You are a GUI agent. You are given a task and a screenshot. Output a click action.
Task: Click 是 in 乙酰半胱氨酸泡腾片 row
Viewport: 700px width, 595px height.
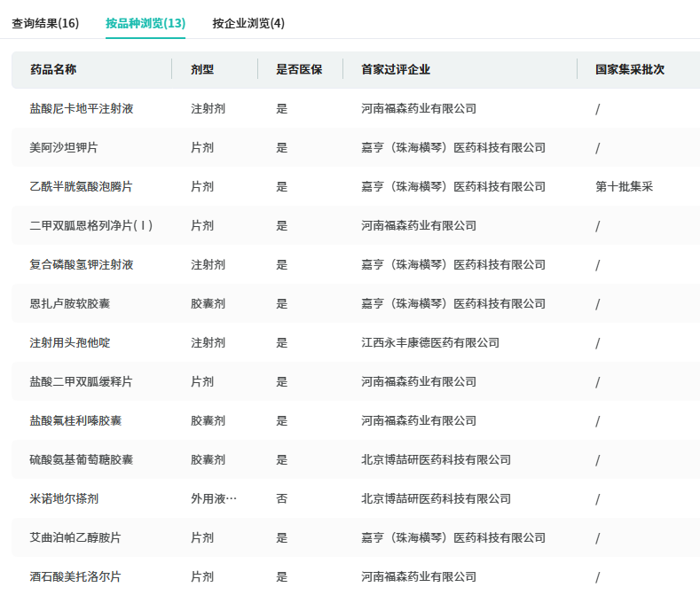click(282, 186)
